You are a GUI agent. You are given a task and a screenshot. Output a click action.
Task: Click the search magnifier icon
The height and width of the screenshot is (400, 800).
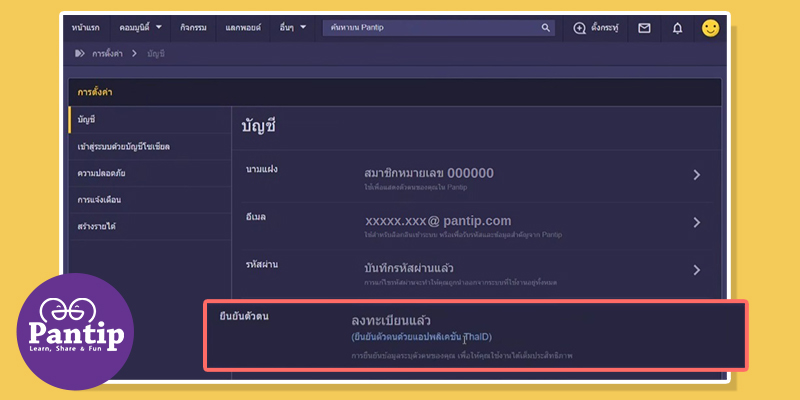click(x=545, y=28)
